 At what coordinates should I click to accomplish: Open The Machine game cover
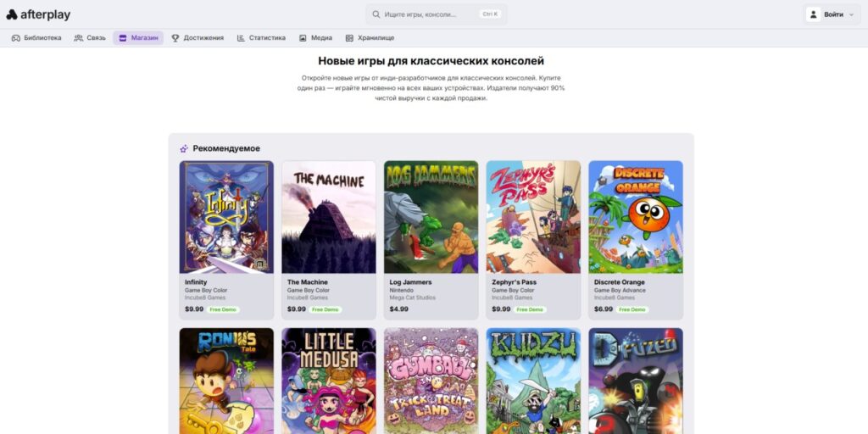tap(329, 217)
